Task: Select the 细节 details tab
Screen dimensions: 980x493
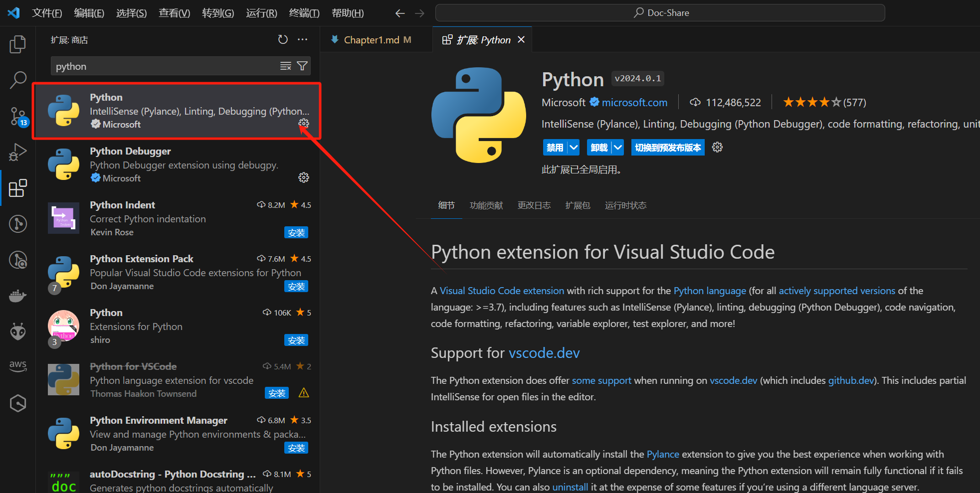Action: [446, 205]
